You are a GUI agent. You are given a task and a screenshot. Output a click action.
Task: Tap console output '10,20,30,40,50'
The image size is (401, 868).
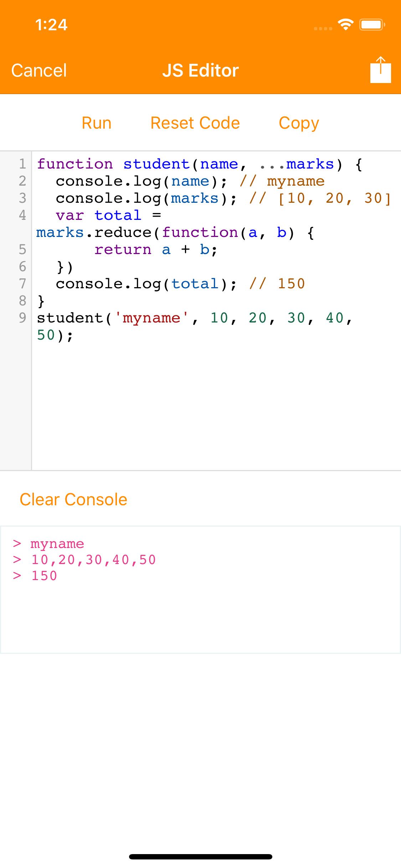coord(94,560)
